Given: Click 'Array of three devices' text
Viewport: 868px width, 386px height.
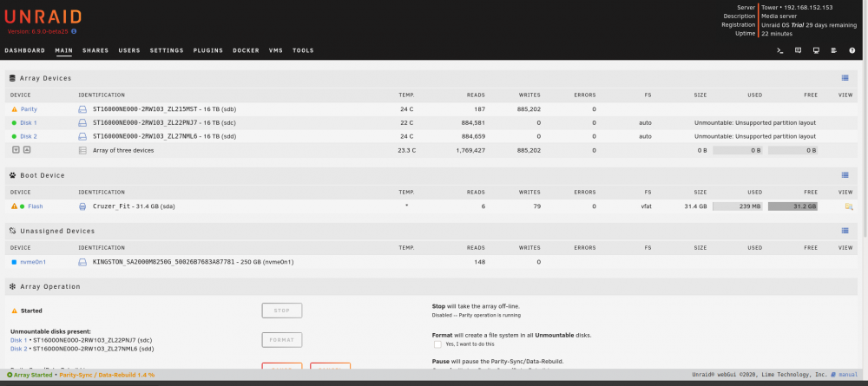Looking at the screenshot, I should coord(123,150).
